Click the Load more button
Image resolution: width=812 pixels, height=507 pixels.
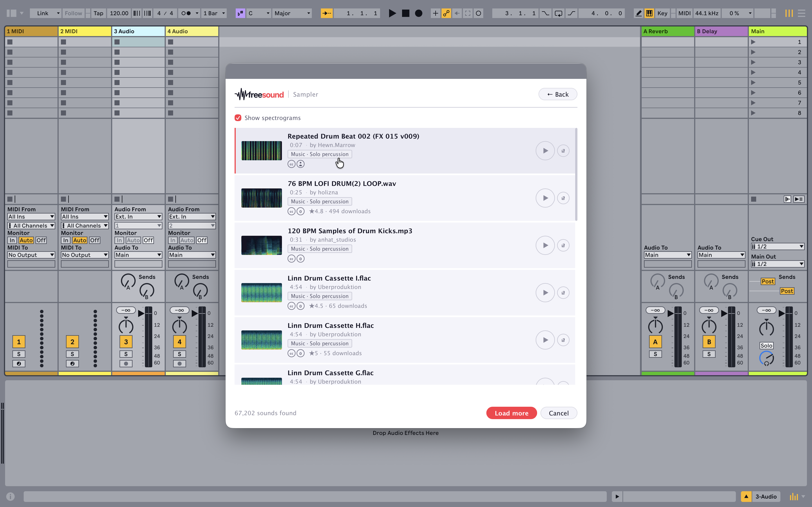[511, 413]
